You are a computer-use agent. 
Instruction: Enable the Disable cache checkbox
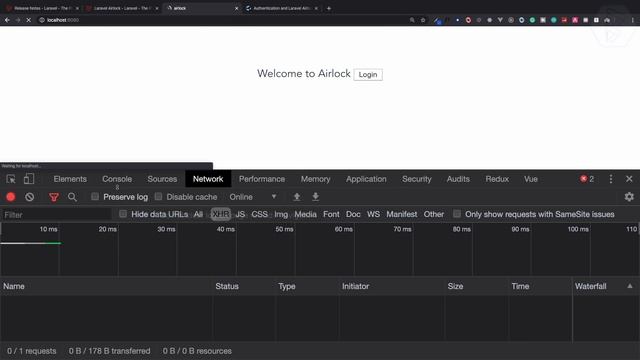[158, 197]
